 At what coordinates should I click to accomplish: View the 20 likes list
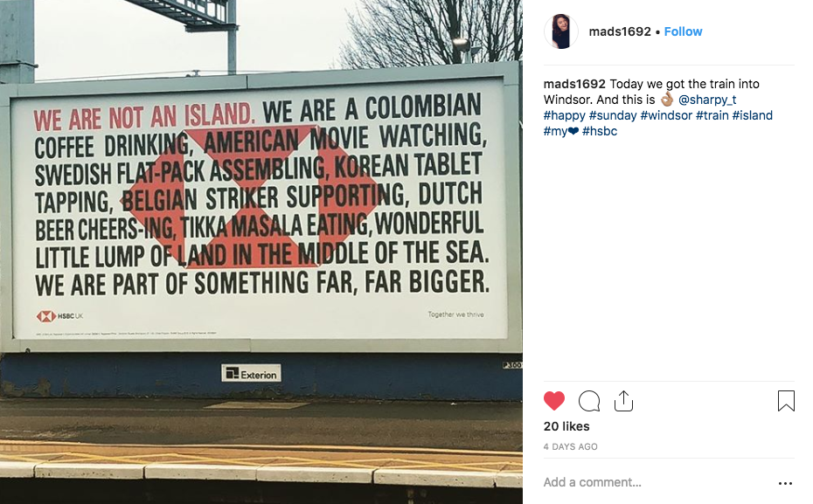(x=566, y=426)
